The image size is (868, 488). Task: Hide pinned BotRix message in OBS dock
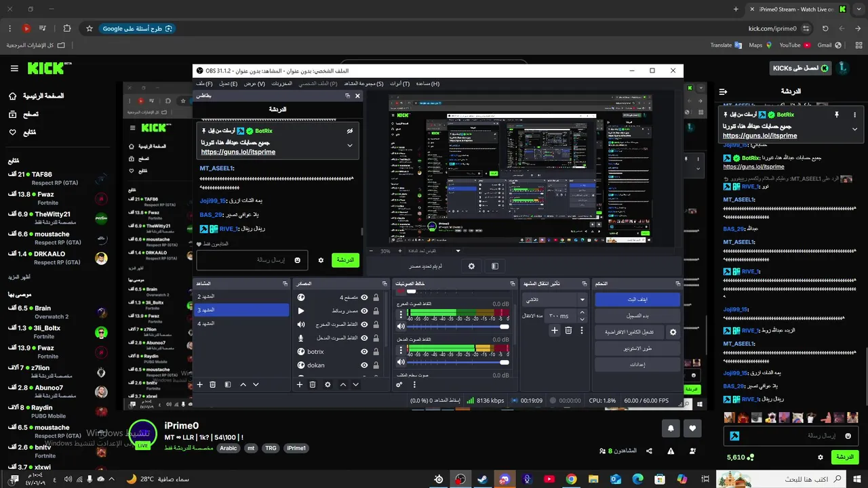[350, 131]
